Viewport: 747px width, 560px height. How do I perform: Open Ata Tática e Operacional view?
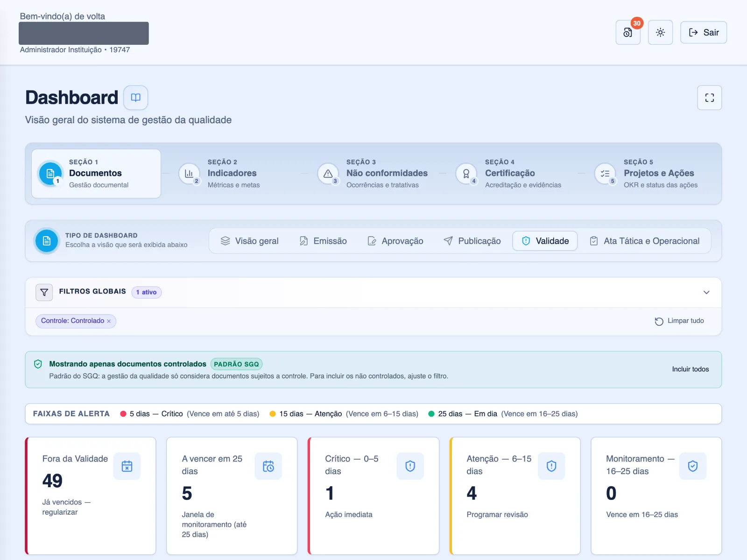coord(645,241)
